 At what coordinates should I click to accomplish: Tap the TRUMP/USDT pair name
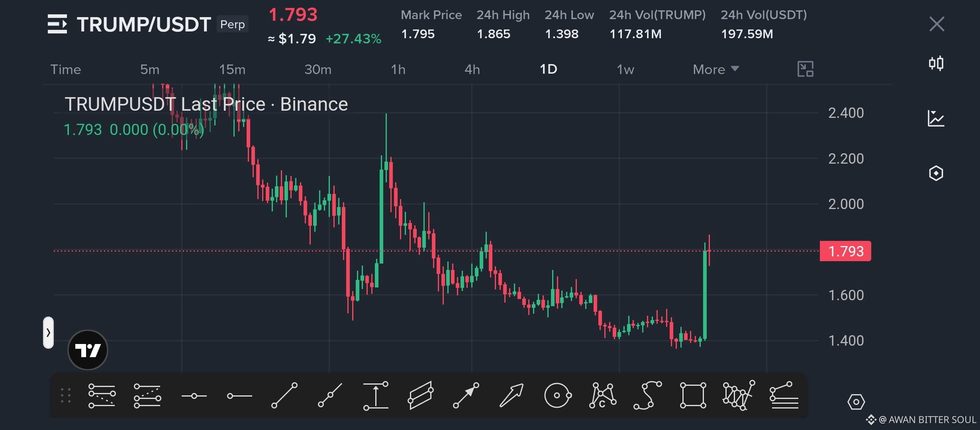144,24
